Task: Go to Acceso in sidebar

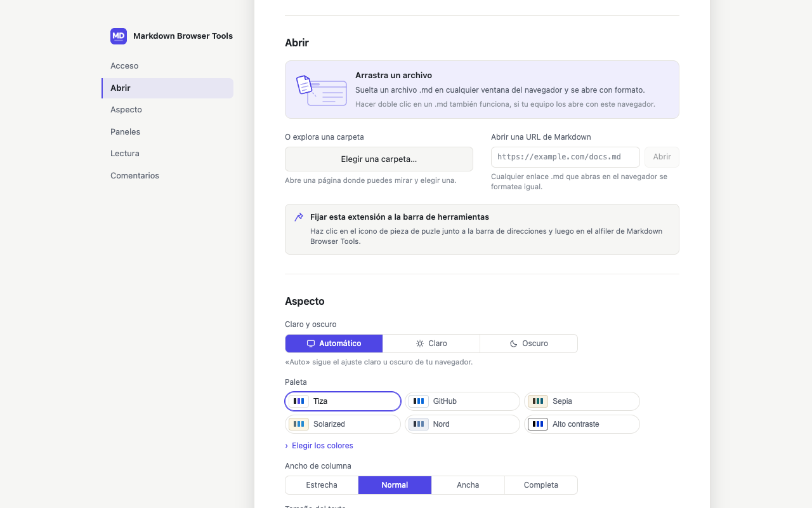Action: (167, 66)
